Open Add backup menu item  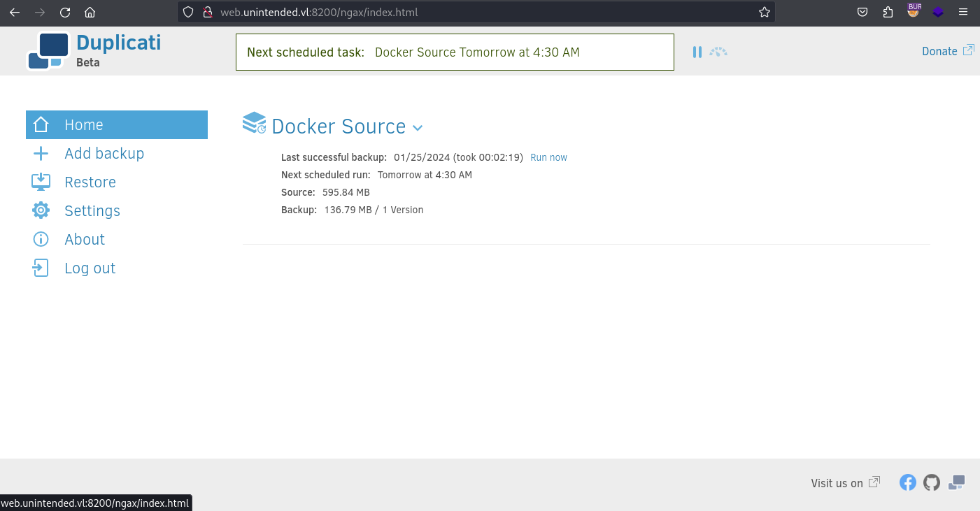[117, 153]
